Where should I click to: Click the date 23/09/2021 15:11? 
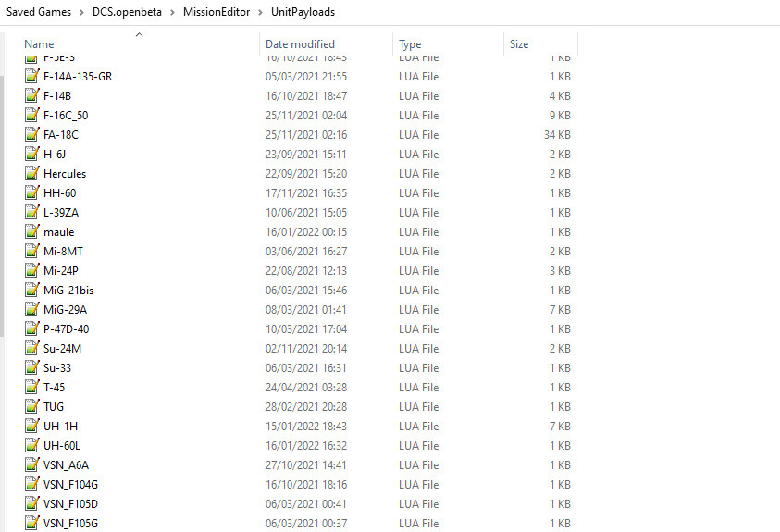[x=306, y=155]
